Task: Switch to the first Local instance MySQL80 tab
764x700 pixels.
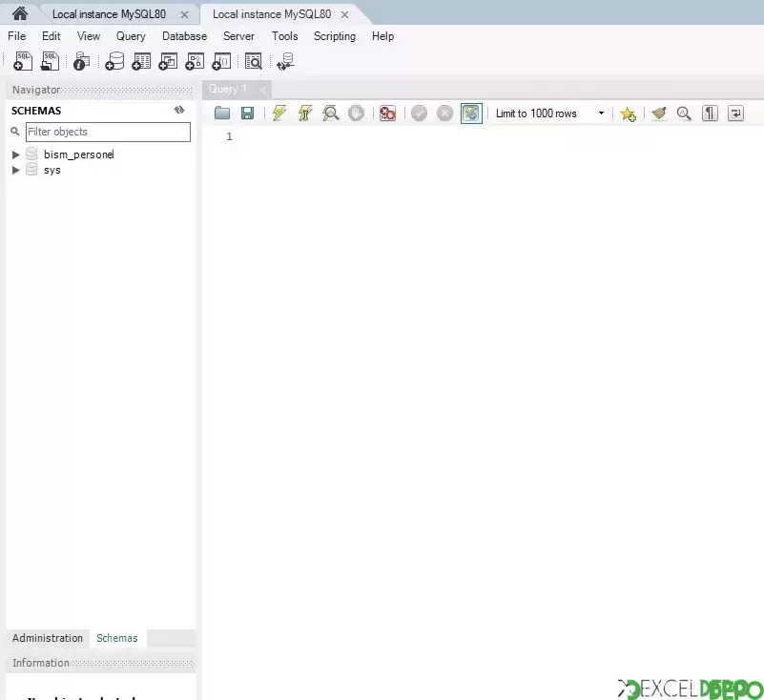Action: tap(109, 14)
